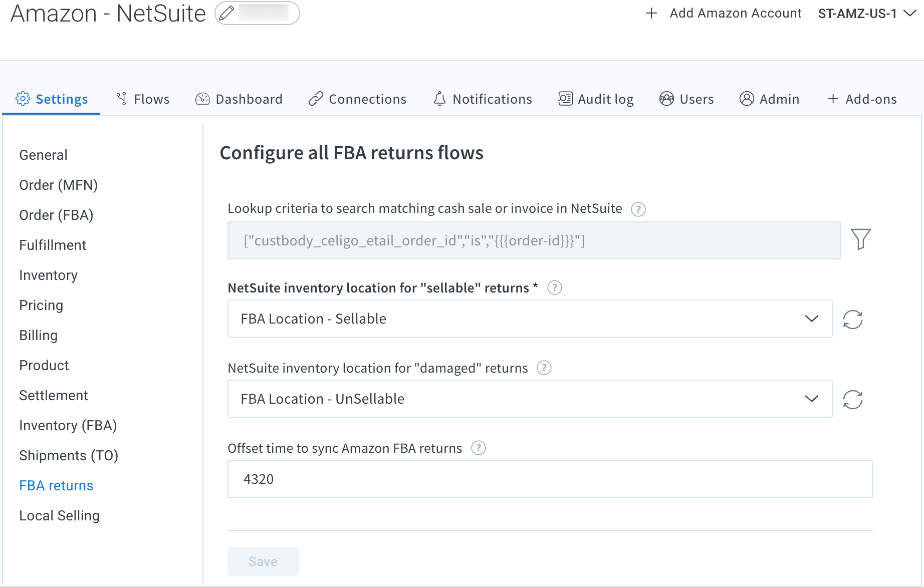Open the Users tab
The width and height of the screenshot is (924, 587).
tap(686, 99)
